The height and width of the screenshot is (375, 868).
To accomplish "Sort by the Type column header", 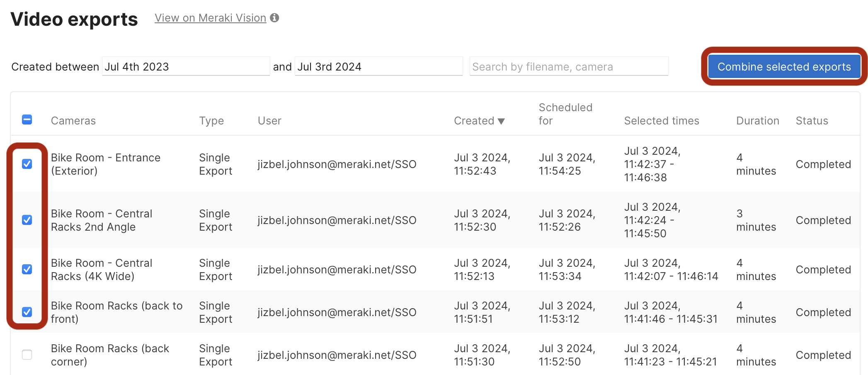I will coord(211,121).
